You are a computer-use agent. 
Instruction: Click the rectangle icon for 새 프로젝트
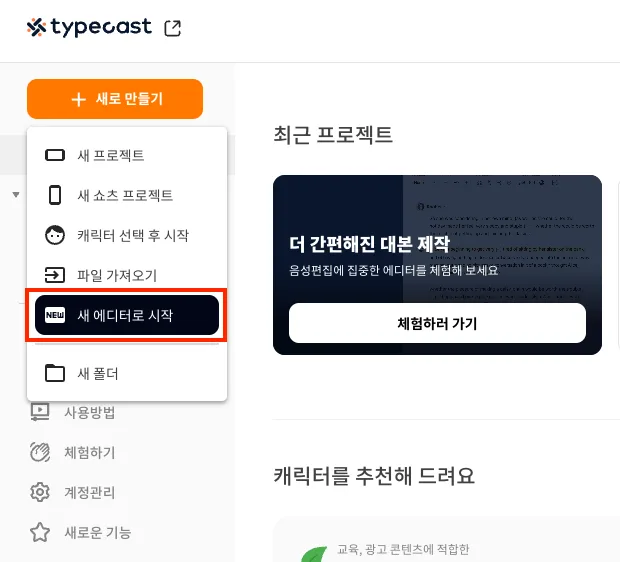point(55,155)
